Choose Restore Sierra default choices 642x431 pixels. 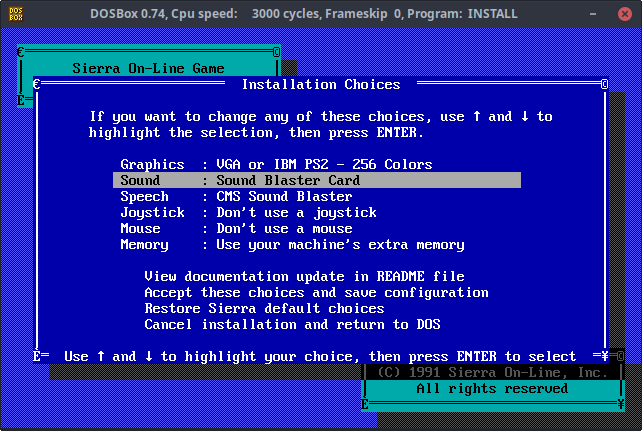(264, 308)
